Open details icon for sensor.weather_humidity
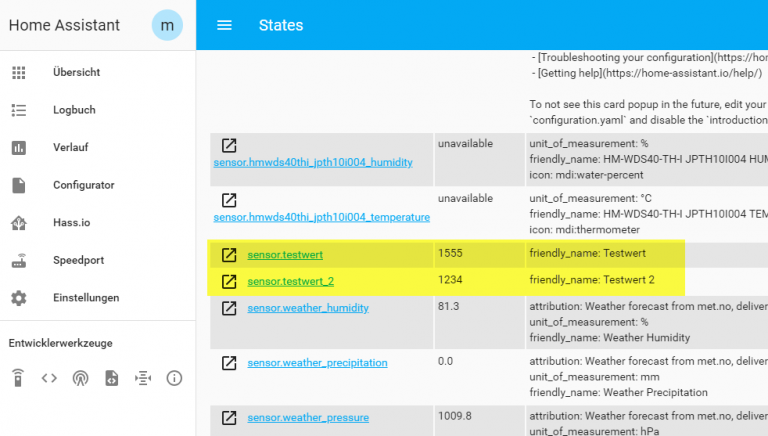 click(229, 308)
